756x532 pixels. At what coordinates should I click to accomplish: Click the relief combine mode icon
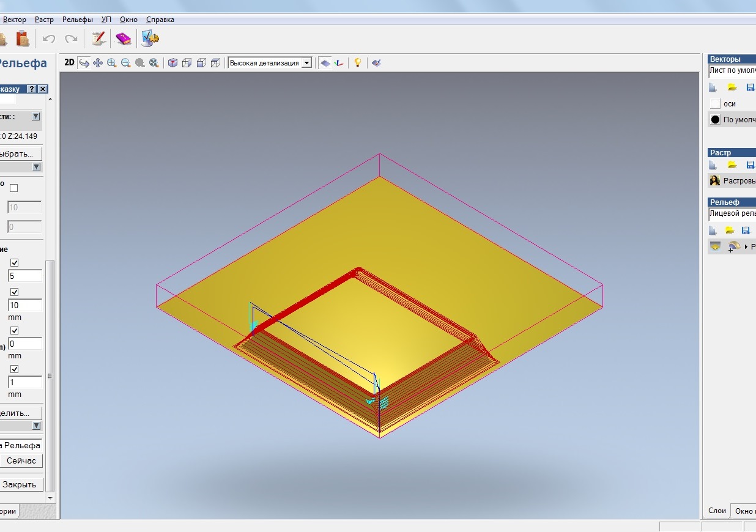734,246
